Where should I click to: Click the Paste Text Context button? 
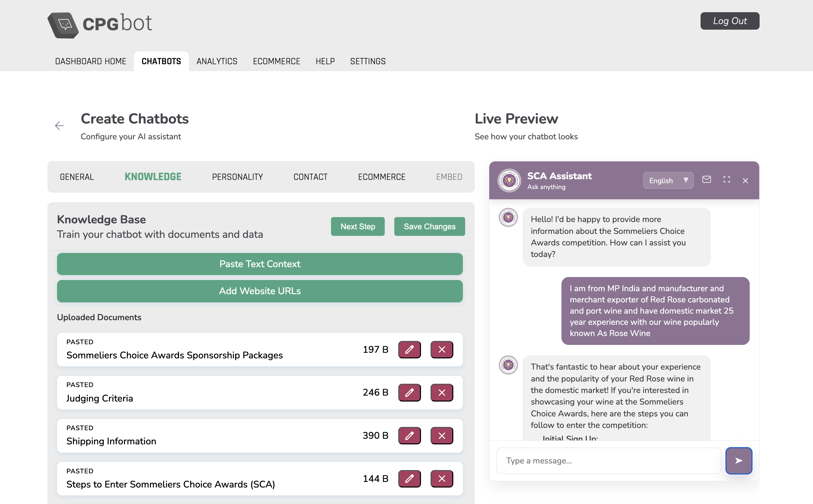pos(259,264)
